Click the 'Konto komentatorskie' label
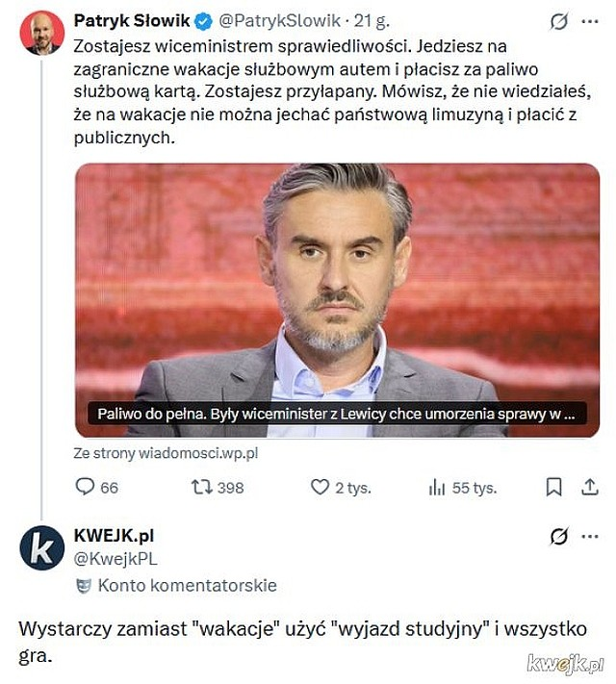616x684 pixels. point(187,585)
